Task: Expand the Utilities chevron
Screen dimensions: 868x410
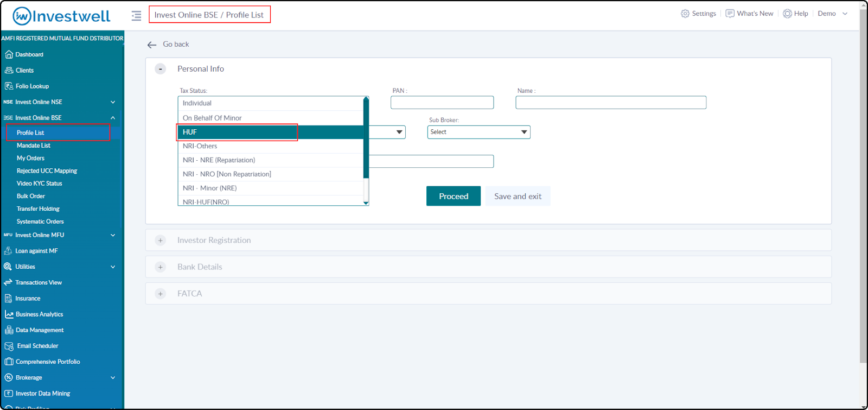Action: (x=113, y=267)
